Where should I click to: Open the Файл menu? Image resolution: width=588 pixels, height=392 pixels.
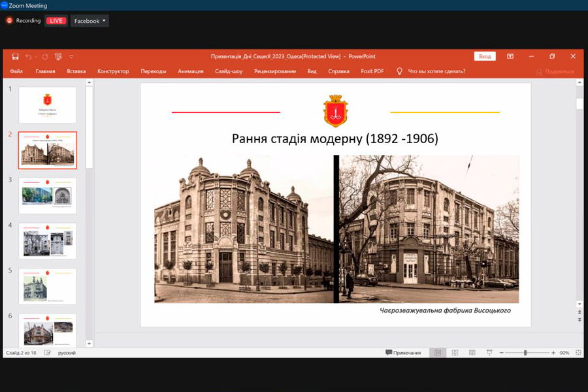[x=16, y=71]
